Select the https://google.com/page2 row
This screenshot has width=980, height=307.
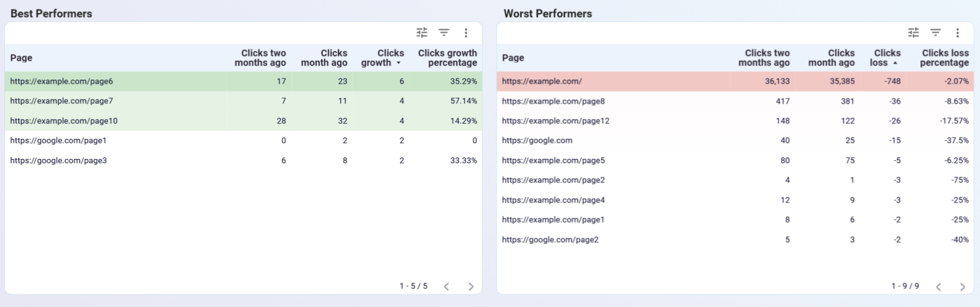tap(735, 240)
